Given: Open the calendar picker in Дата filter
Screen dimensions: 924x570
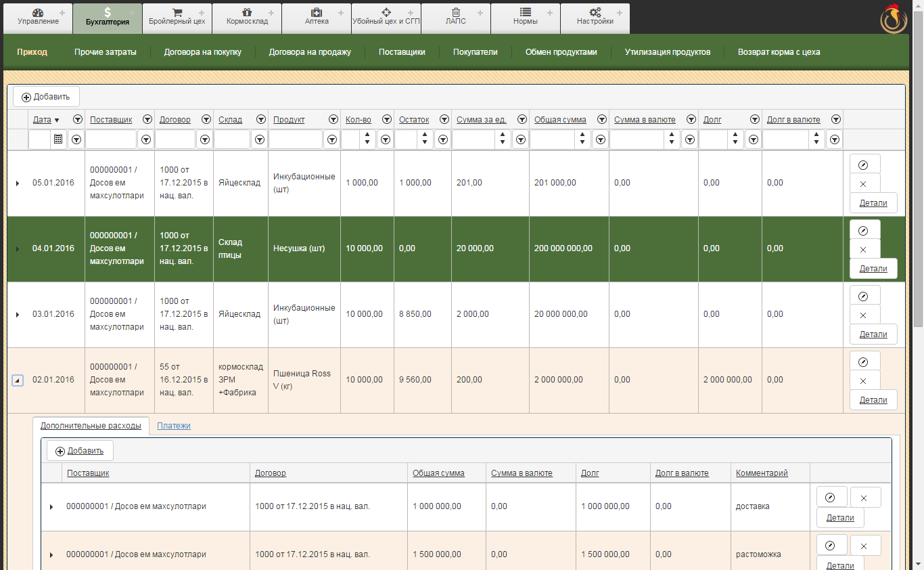Looking at the screenshot, I should pyautogui.click(x=58, y=139).
